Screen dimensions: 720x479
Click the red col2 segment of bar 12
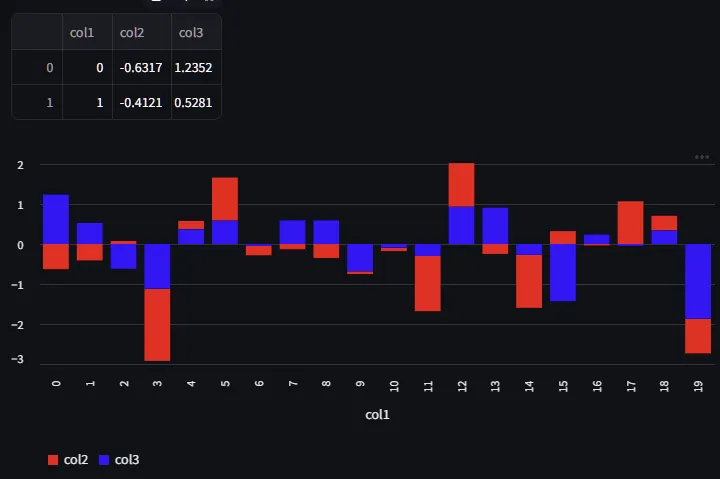pos(461,185)
